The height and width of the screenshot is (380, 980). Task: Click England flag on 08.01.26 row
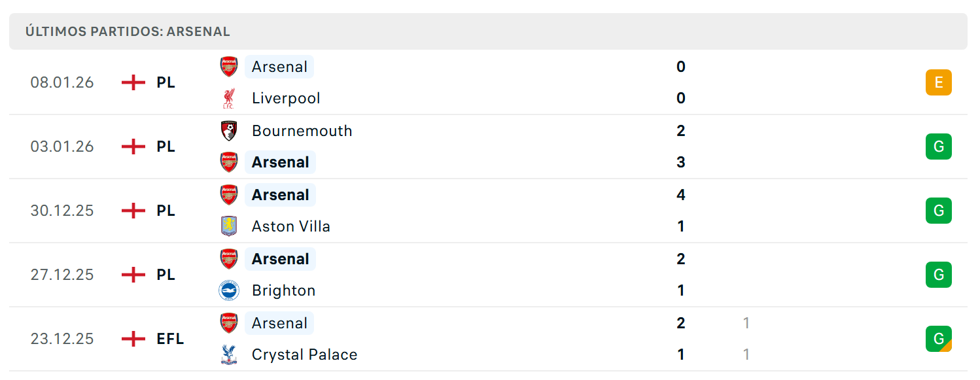click(133, 82)
